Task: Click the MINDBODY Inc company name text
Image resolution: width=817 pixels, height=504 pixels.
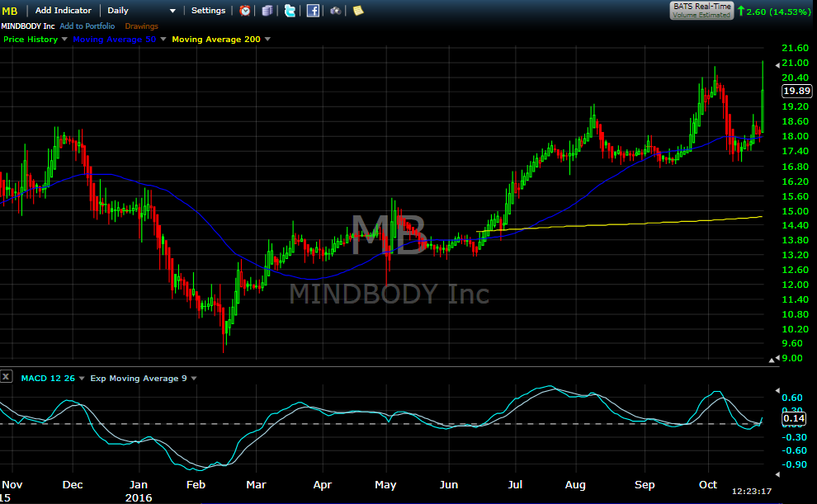Action: pos(27,26)
